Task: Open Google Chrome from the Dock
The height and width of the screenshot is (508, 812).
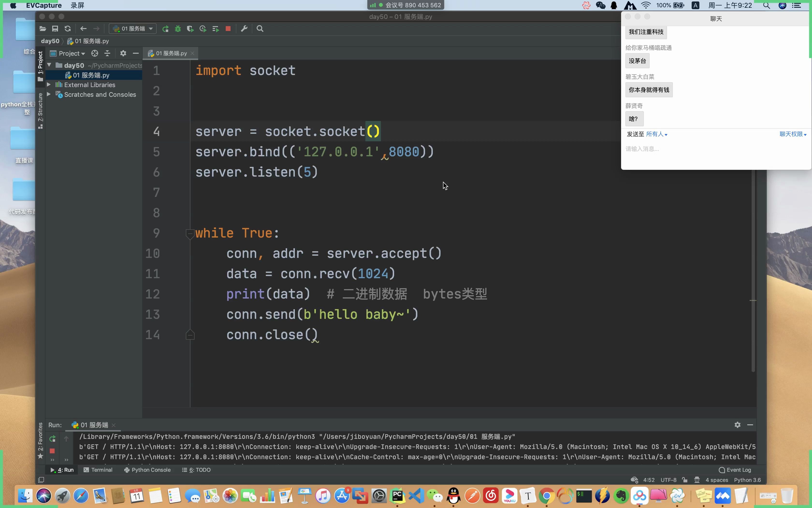Action: point(547,496)
